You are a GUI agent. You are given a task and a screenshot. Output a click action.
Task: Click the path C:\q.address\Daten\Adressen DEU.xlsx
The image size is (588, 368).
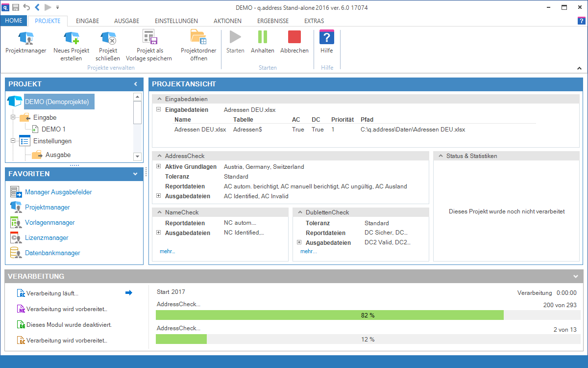(413, 130)
